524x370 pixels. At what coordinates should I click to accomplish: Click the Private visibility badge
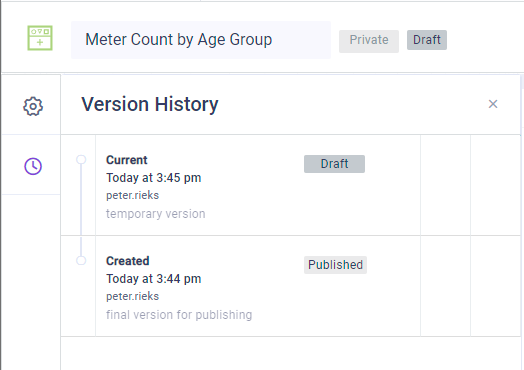coord(369,41)
